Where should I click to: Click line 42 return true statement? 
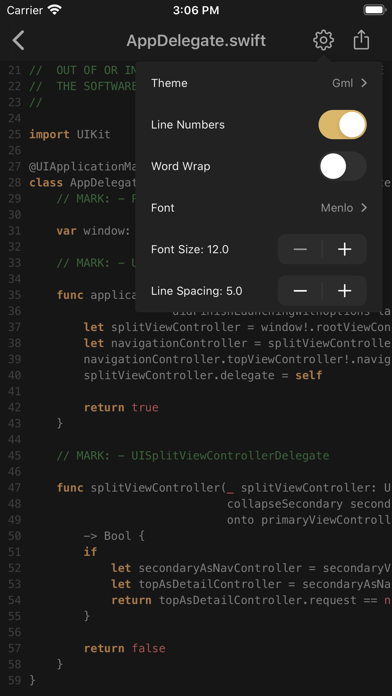[121, 407]
